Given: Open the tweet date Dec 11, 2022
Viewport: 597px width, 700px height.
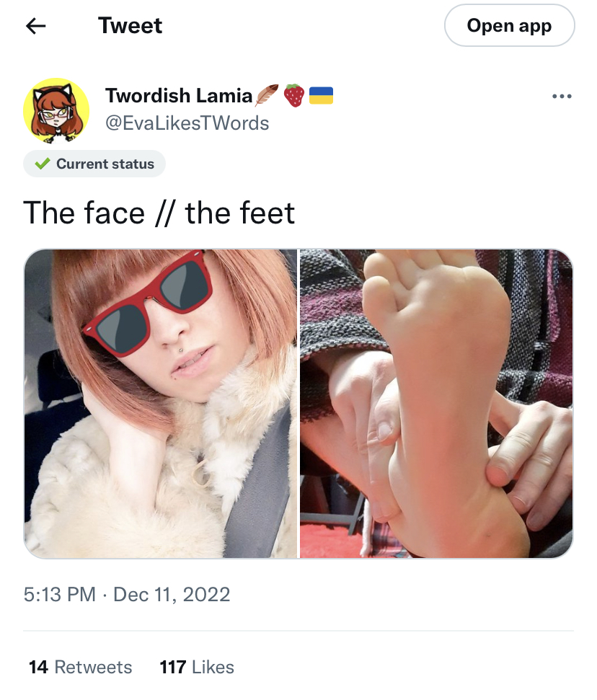Looking at the screenshot, I should [172, 594].
